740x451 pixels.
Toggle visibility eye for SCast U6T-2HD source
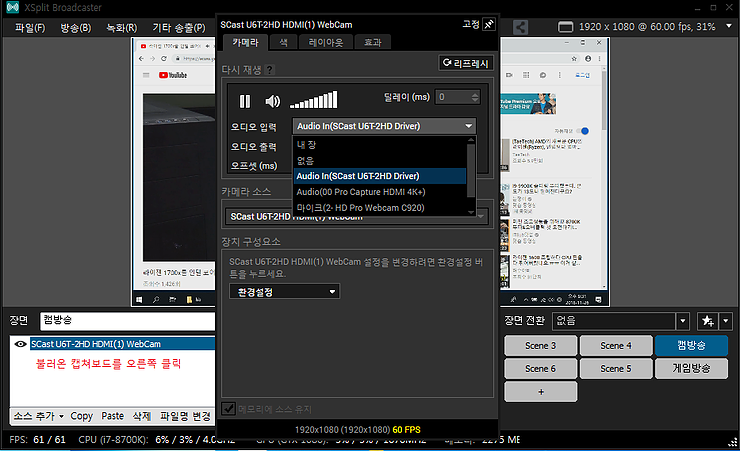[x=20, y=344]
